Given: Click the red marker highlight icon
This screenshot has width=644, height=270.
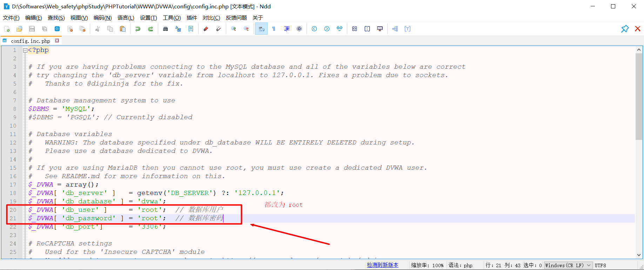Looking at the screenshot, I should (x=206, y=29).
